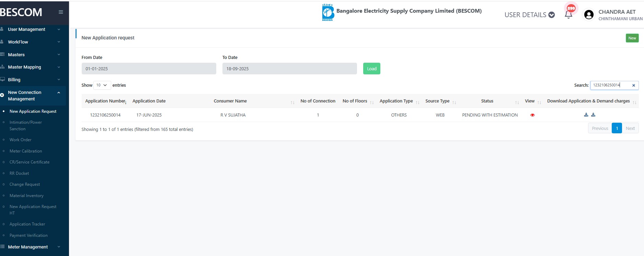644x256 pixels.
Task: Click the list icon beside Meter Management
Action: (2, 247)
